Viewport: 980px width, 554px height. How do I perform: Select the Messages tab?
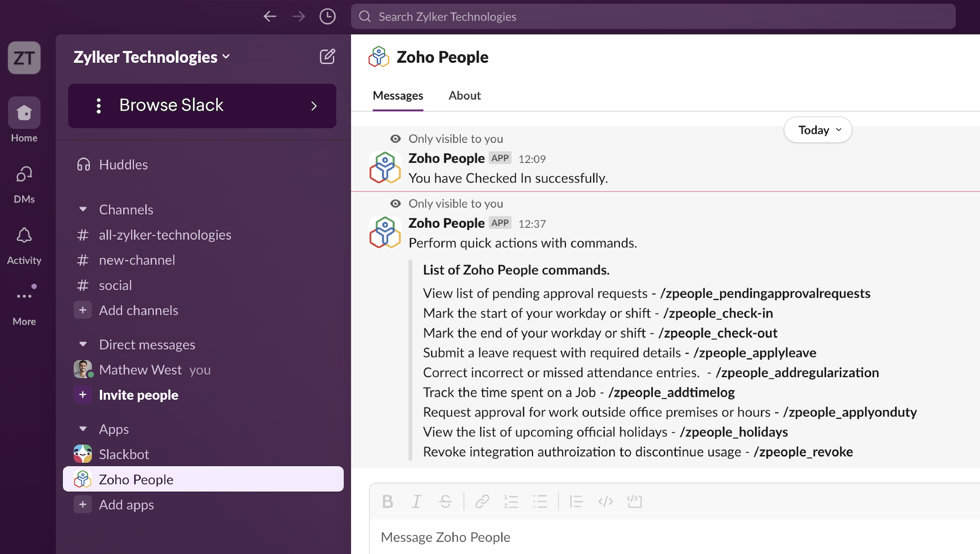tap(398, 96)
